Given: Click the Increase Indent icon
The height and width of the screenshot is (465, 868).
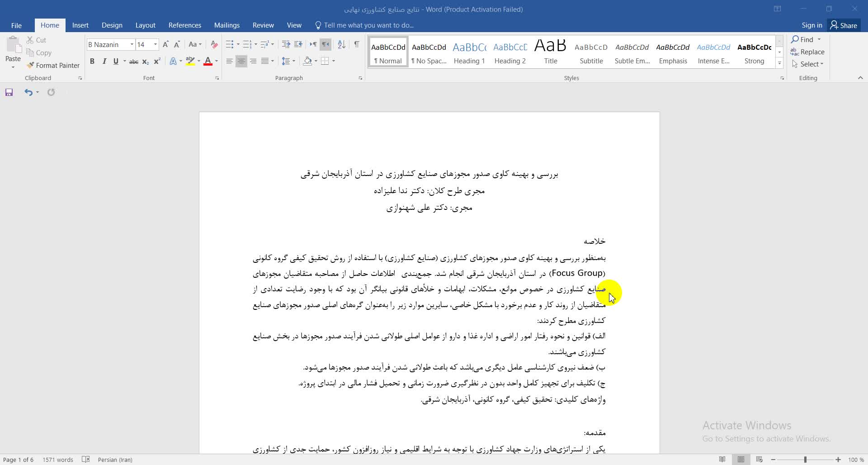Looking at the screenshot, I should click(298, 44).
